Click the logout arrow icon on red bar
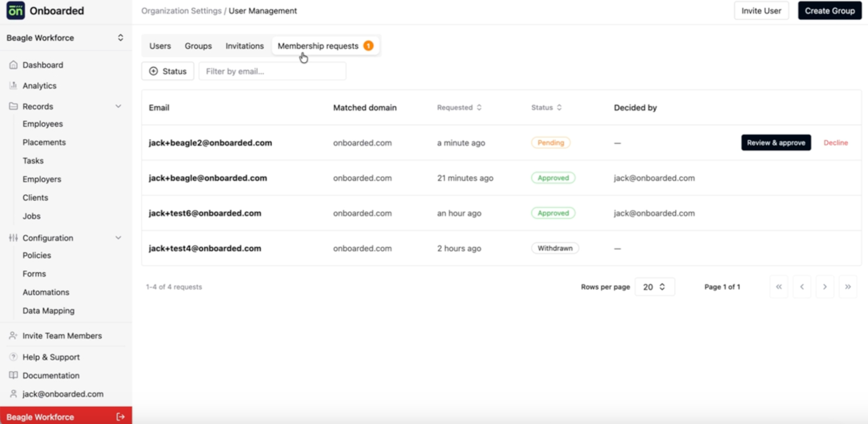Image resolution: width=868 pixels, height=424 pixels. point(120,417)
